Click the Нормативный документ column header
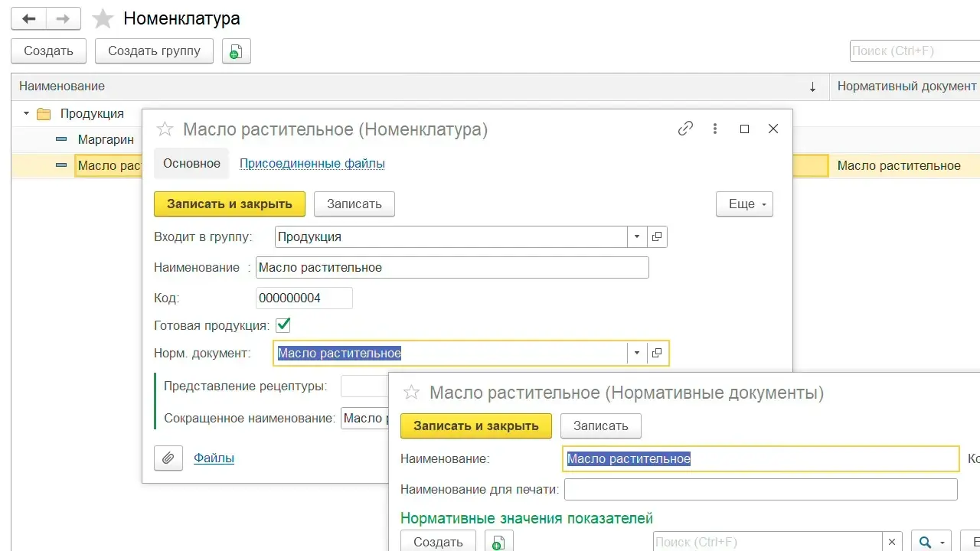 905,86
